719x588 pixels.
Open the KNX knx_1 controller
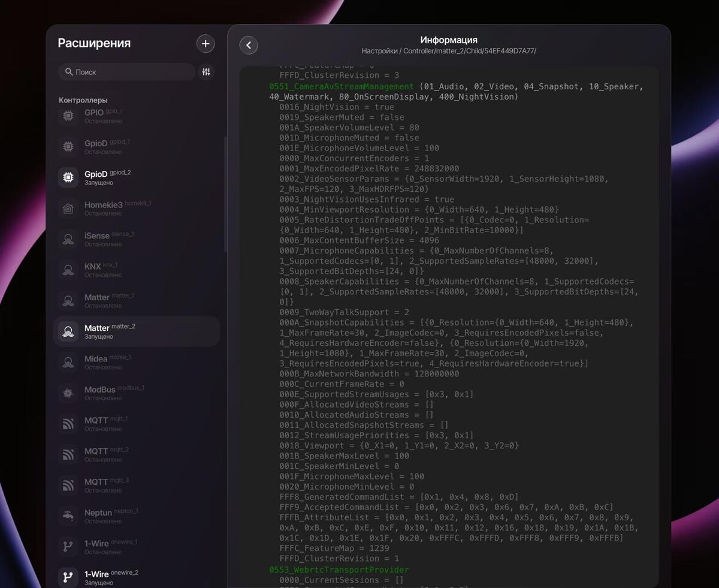tap(137, 270)
